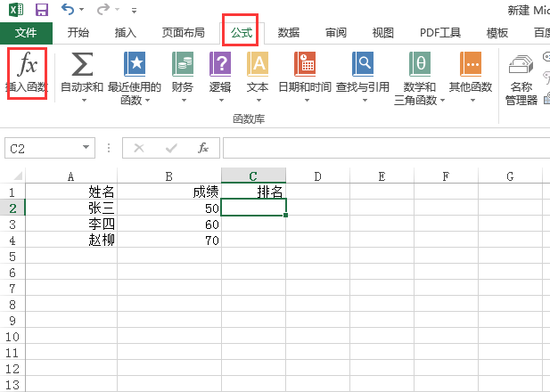The image size is (550, 392).
Task: Expand the Math and Trig dropdown arrow
Action: click(x=442, y=101)
